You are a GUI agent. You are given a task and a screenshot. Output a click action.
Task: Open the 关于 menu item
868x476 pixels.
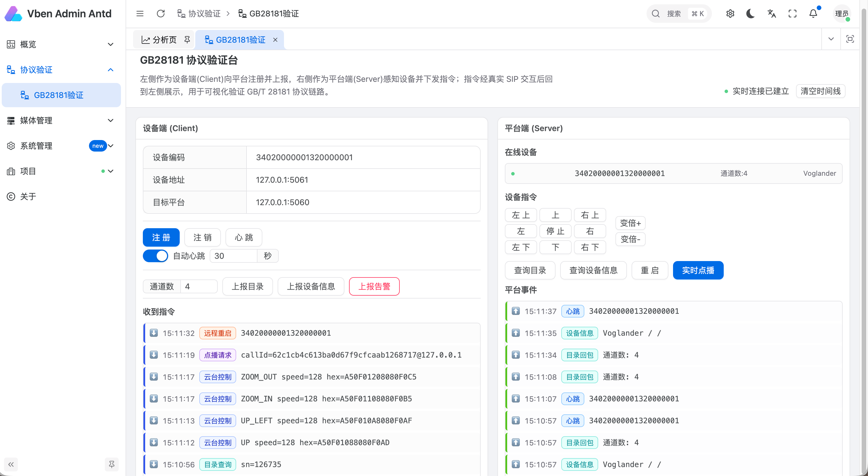[x=61, y=197]
